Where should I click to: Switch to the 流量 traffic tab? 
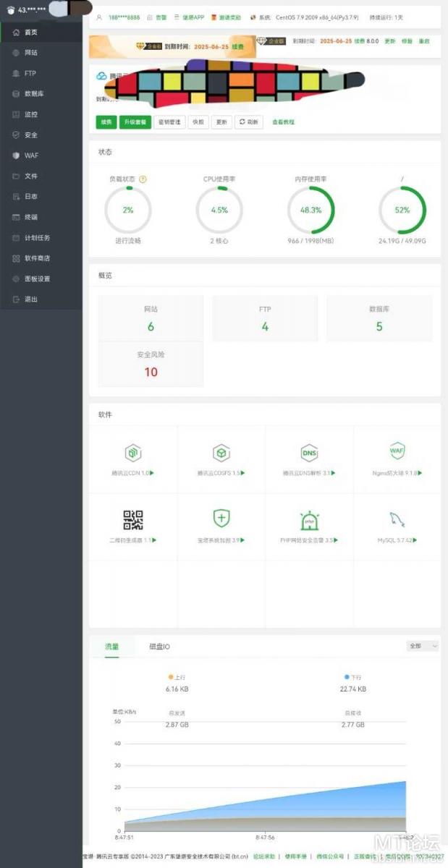pyautogui.click(x=111, y=646)
